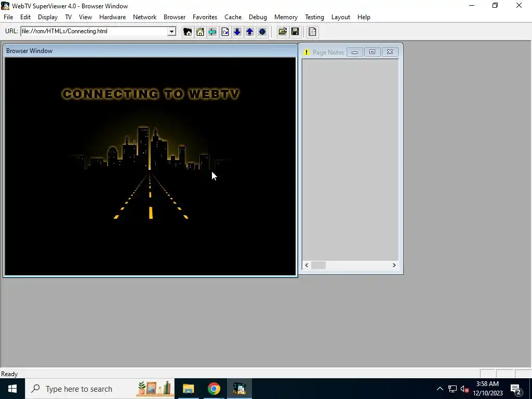Click the black folder home toolbar icon
Viewport: 532px width, 399px height.
pyautogui.click(x=187, y=32)
